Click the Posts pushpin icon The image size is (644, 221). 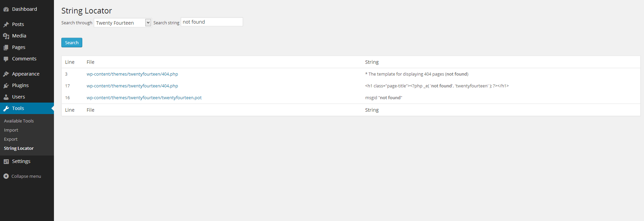(x=6, y=25)
